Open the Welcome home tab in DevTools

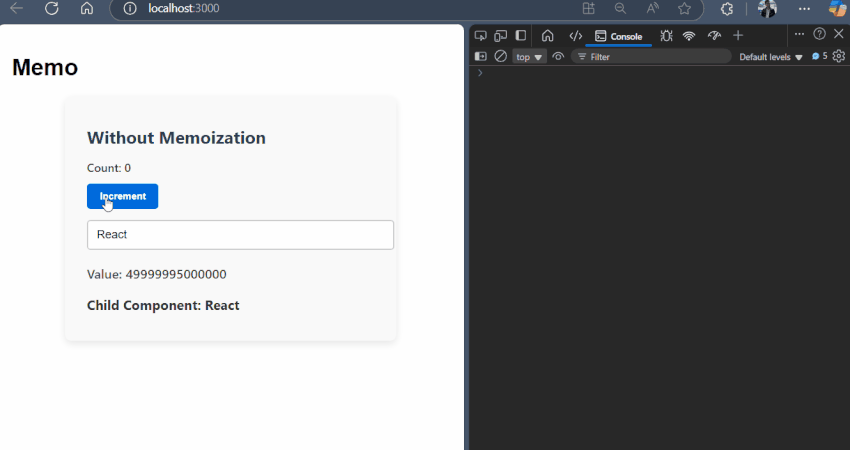(547, 36)
